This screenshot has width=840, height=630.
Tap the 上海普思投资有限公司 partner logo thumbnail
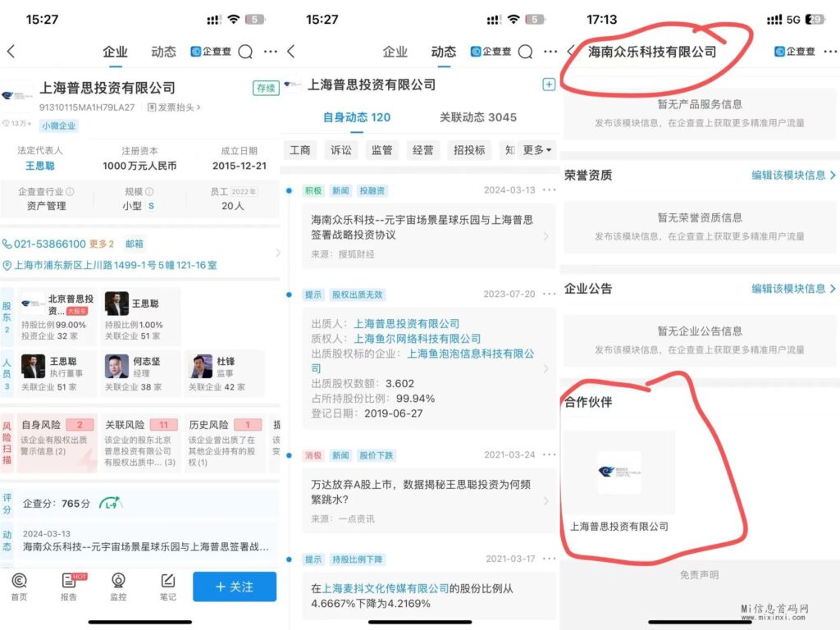click(619, 472)
